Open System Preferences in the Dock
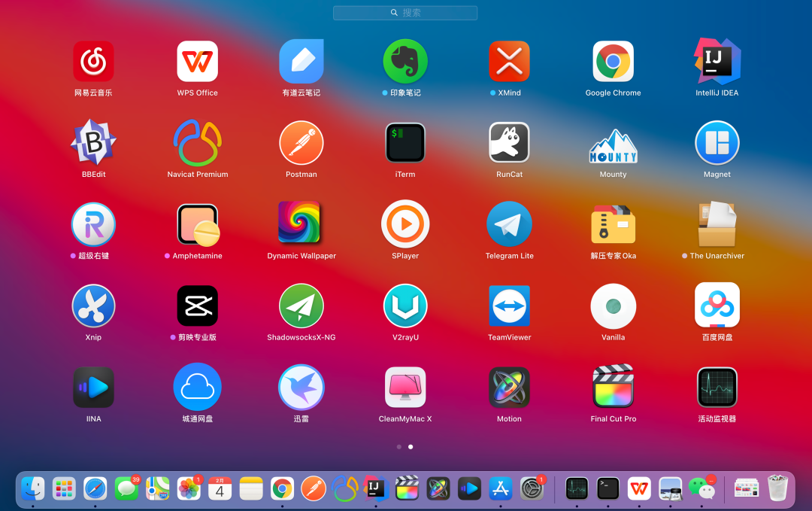 [x=532, y=488]
